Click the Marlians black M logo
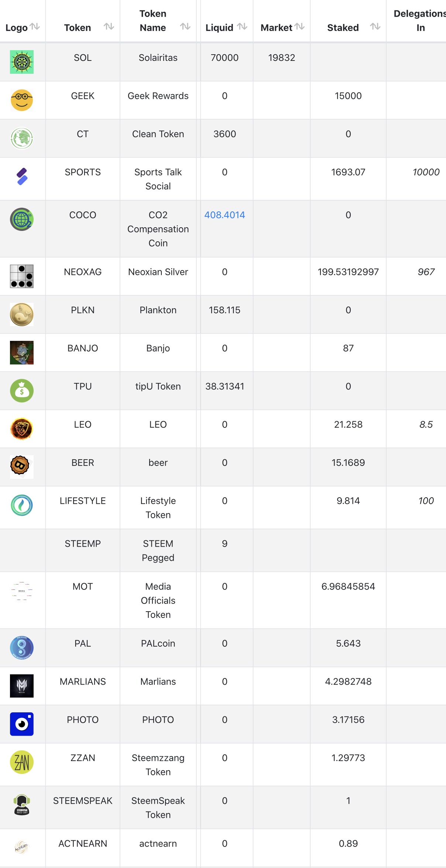The height and width of the screenshot is (868, 446). (x=22, y=686)
